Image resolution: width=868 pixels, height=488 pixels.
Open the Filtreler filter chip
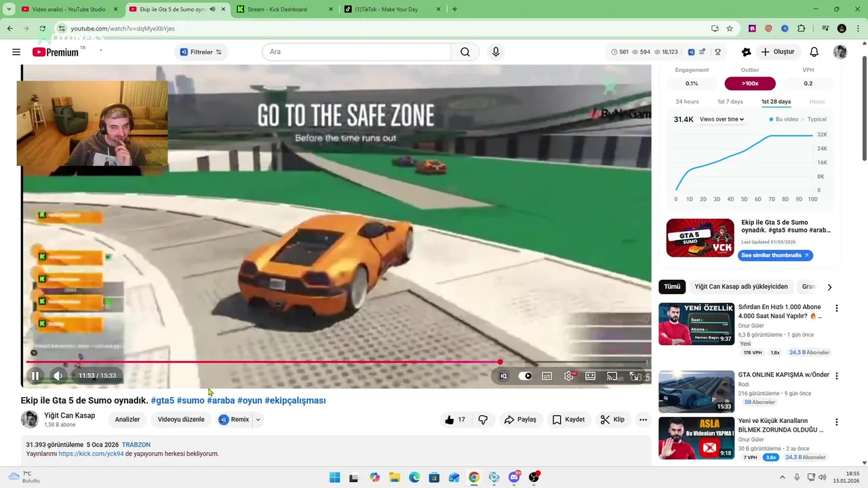[x=201, y=52]
